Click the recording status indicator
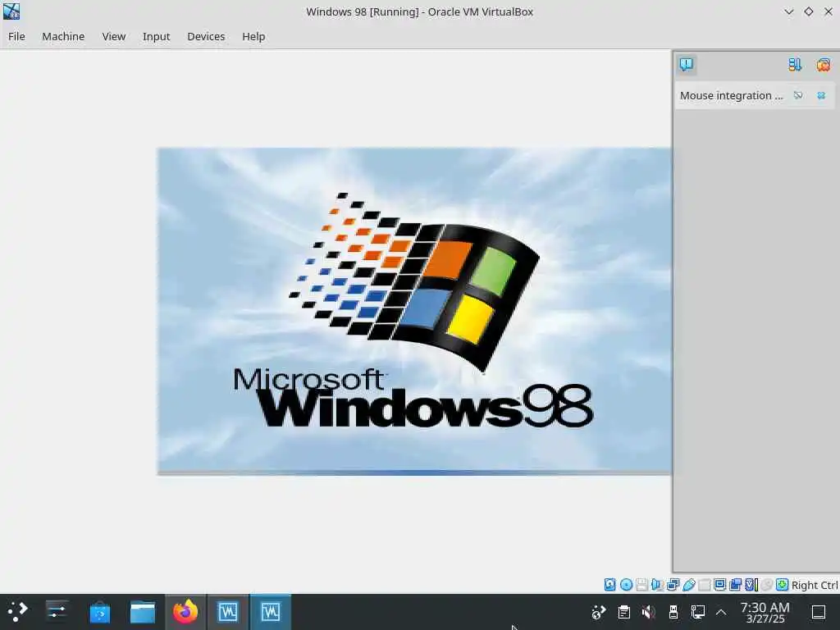The height and width of the screenshot is (630, 840). tap(736, 584)
